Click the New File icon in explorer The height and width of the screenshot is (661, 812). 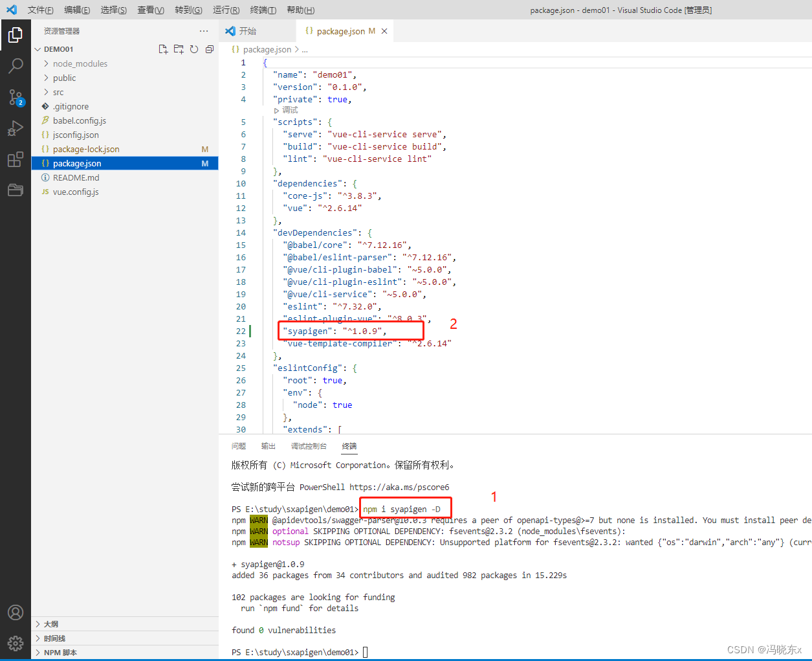[163, 49]
